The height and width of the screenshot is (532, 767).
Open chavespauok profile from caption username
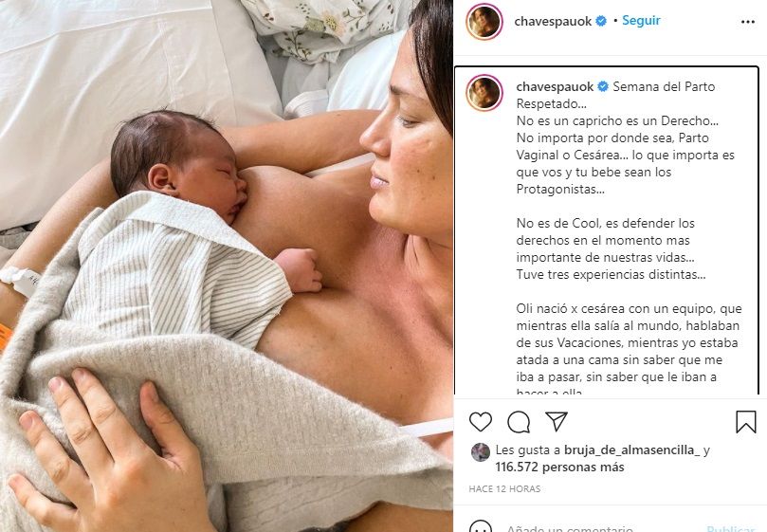(x=555, y=87)
